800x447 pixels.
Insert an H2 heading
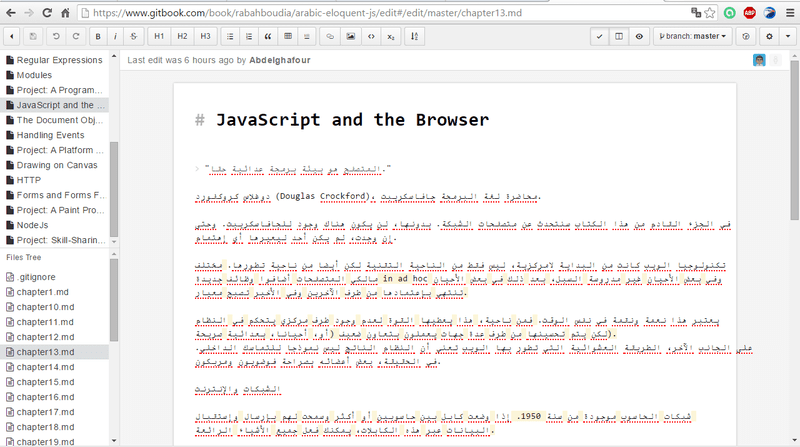182,36
